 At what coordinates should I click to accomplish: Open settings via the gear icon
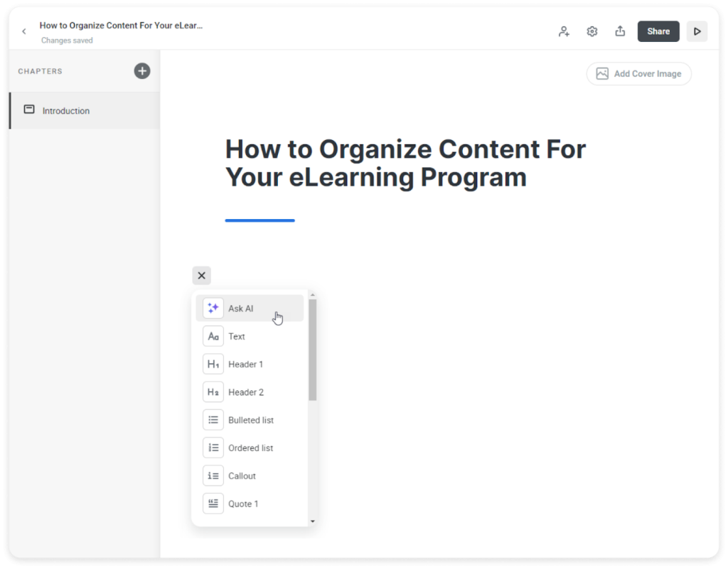tap(592, 31)
